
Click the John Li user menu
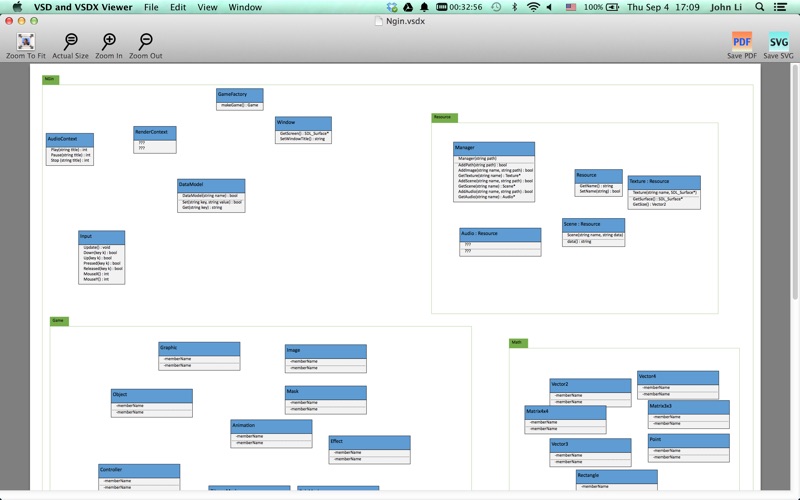(726, 7)
